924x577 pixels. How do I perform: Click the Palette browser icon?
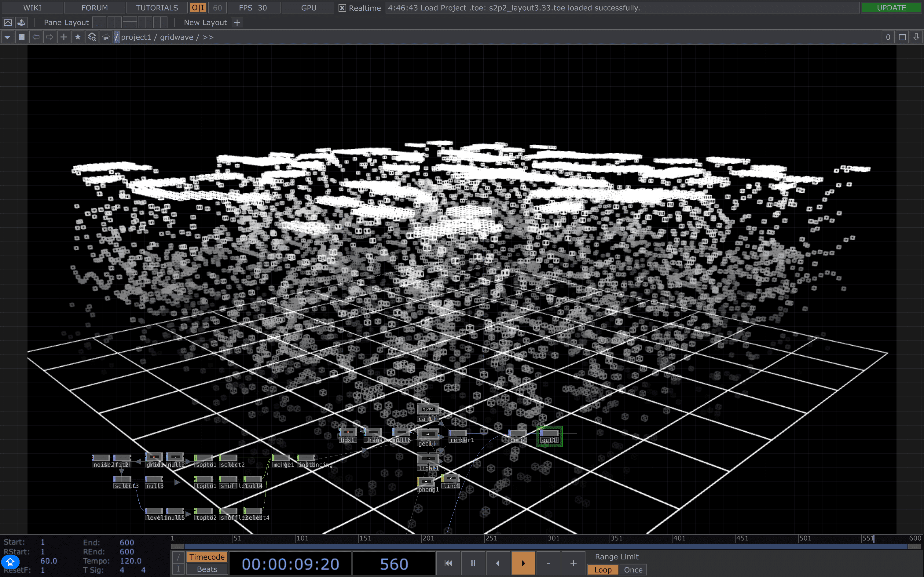[21, 23]
